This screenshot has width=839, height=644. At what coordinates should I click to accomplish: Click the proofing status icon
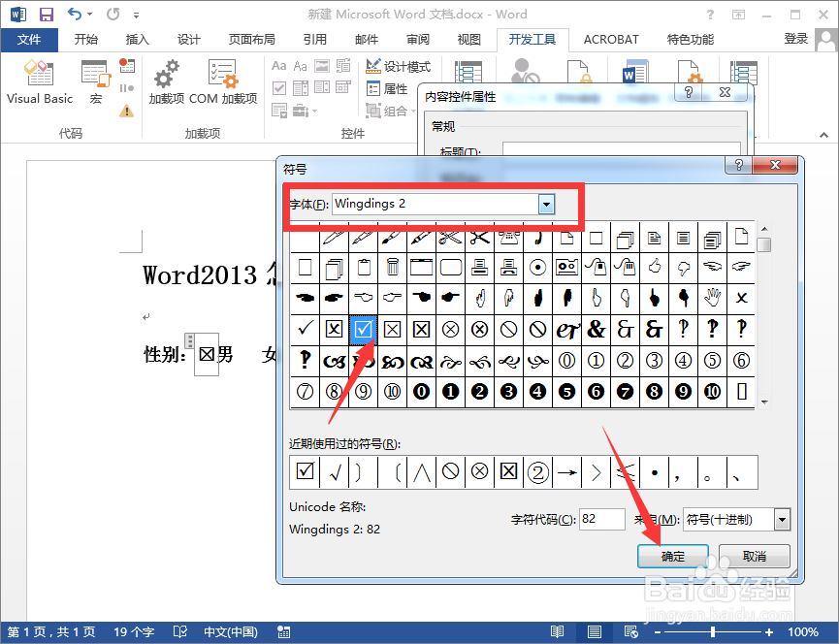pos(179,632)
